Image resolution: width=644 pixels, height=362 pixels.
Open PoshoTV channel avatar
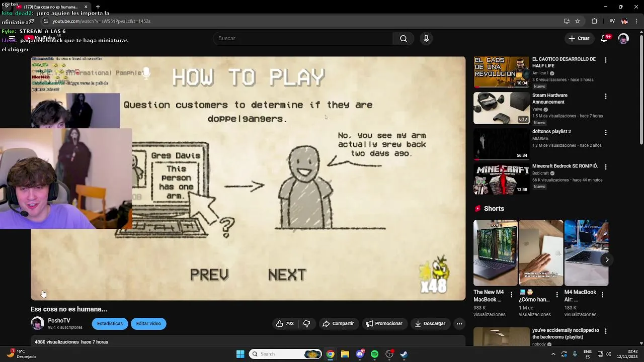pyautogui.click(x=37, y=323)
